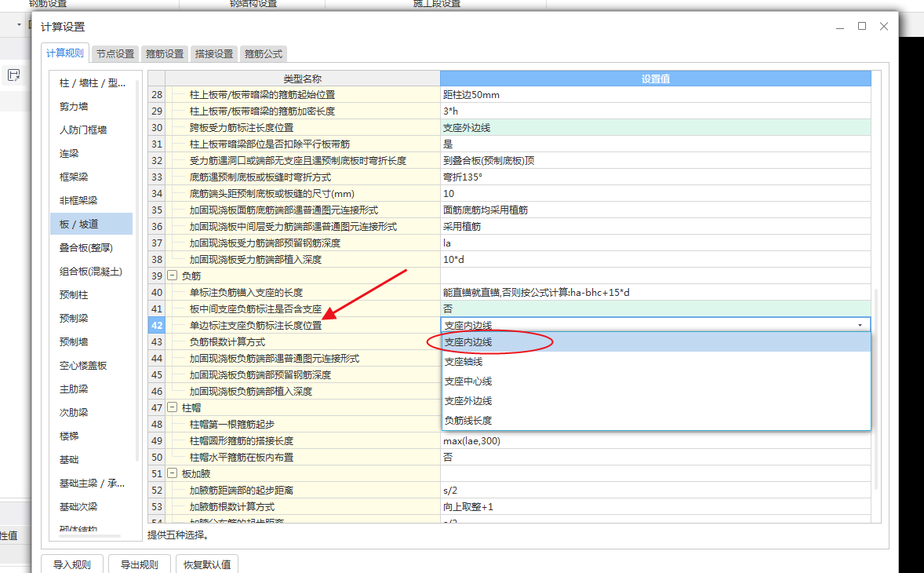The image size is (924, 573).
Task: Open the 搭接设置 tab
Action: [x=214, y=53]
